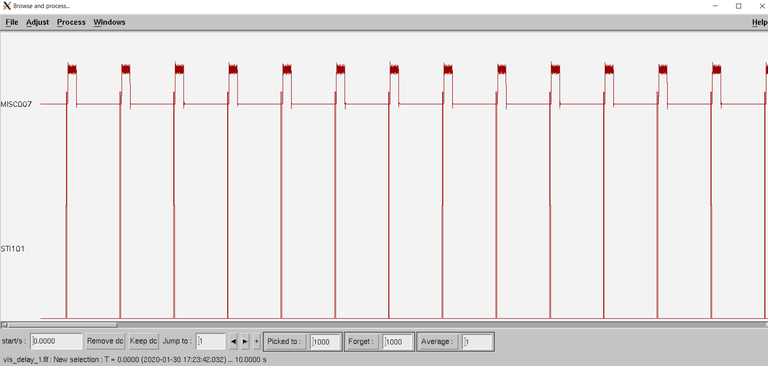Minimize the Browse and process window

click(716, 6)
